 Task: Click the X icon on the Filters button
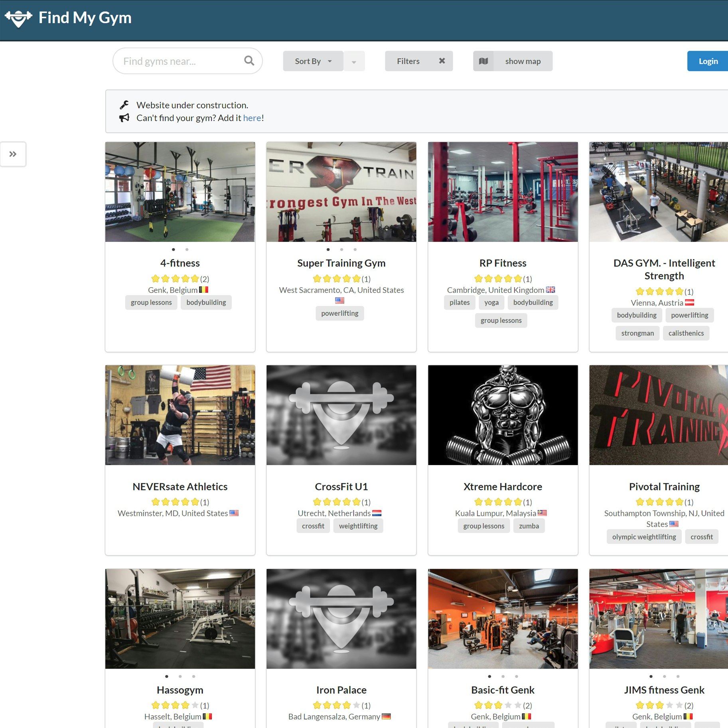[x=442, y=61]
